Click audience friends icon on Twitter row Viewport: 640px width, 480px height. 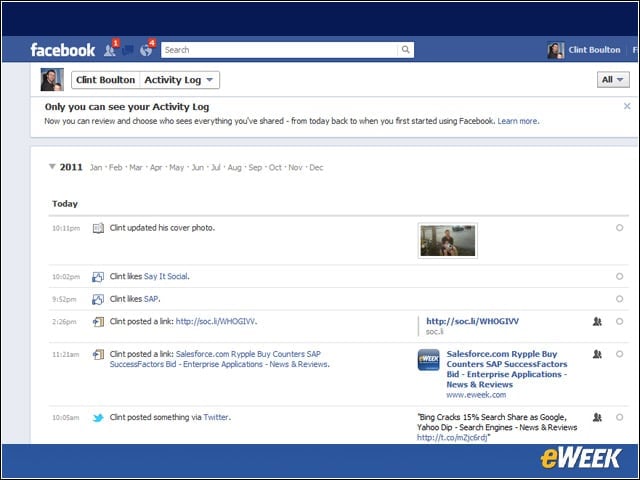597,418
